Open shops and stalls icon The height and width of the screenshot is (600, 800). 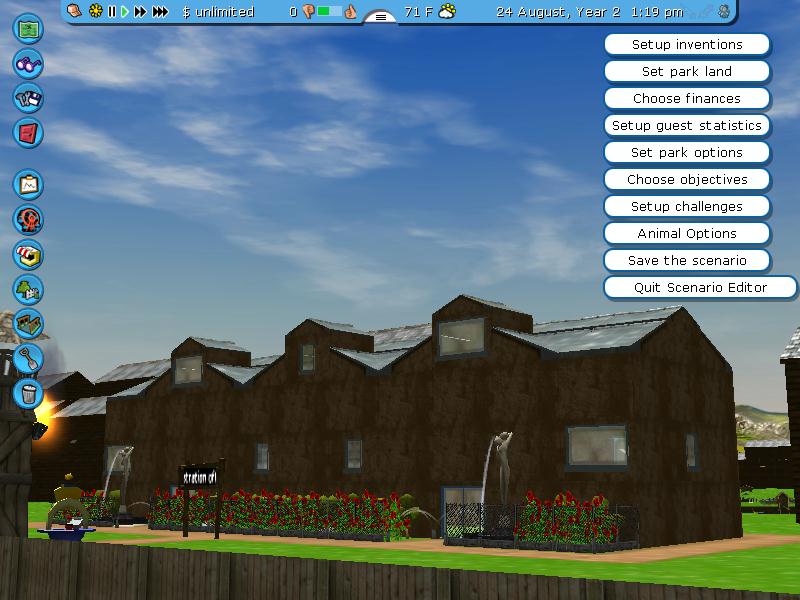coord(28,254)
